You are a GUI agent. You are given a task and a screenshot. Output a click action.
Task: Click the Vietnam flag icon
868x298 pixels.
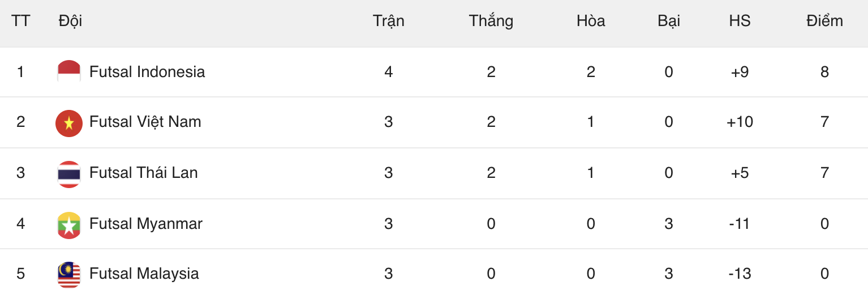pyautogui.click(x=69, y=123)
